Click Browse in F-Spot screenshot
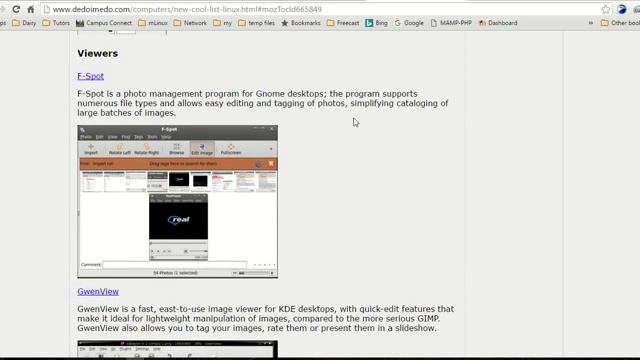The height and width of the screenshot is (360, 640). tap(177, 149)
